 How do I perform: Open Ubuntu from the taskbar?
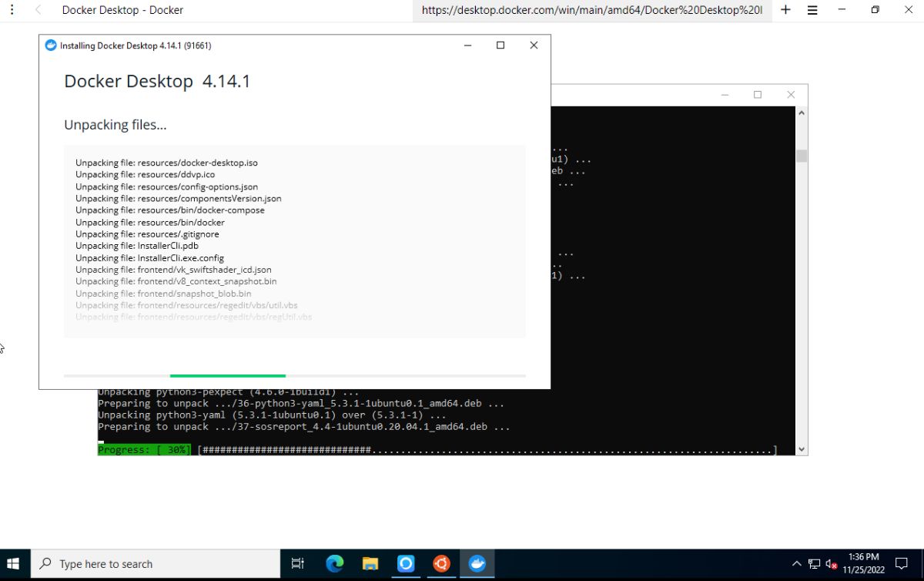coord(441,563)
